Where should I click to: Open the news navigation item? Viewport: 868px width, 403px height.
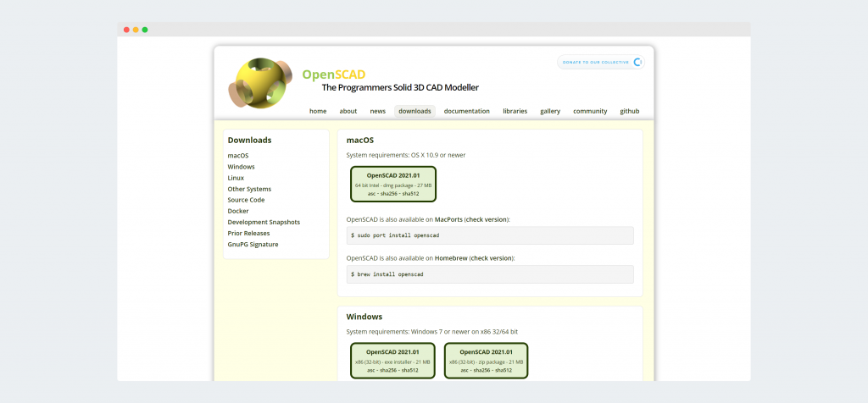(377, 111)
